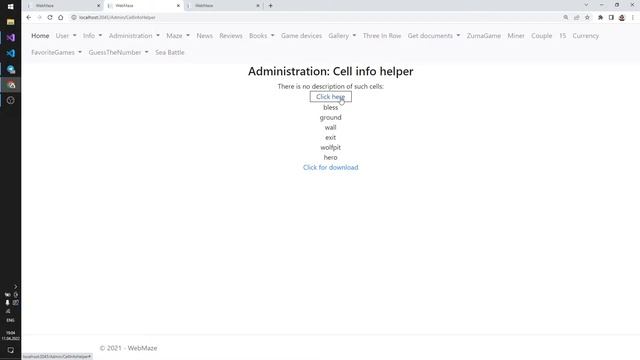Open the Reviews page
Viewport: 640px width, 360px height.
[x=231, y=36]
